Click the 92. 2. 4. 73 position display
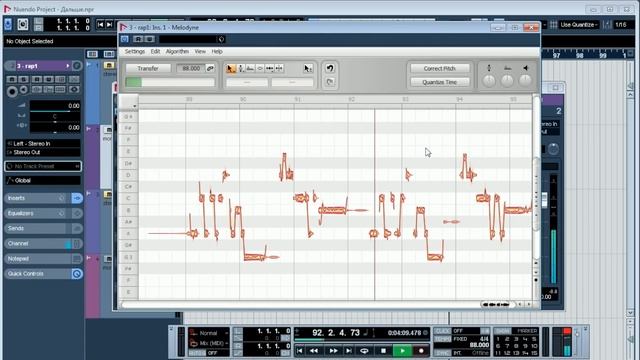The width and height of the screenshot is (640, 360). (336, 333)
